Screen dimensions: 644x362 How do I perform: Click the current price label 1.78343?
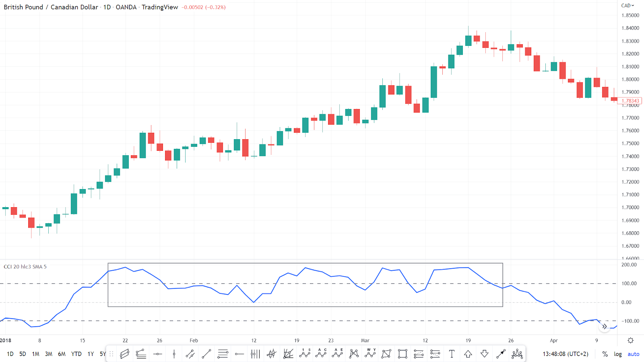tap(630, 101)
